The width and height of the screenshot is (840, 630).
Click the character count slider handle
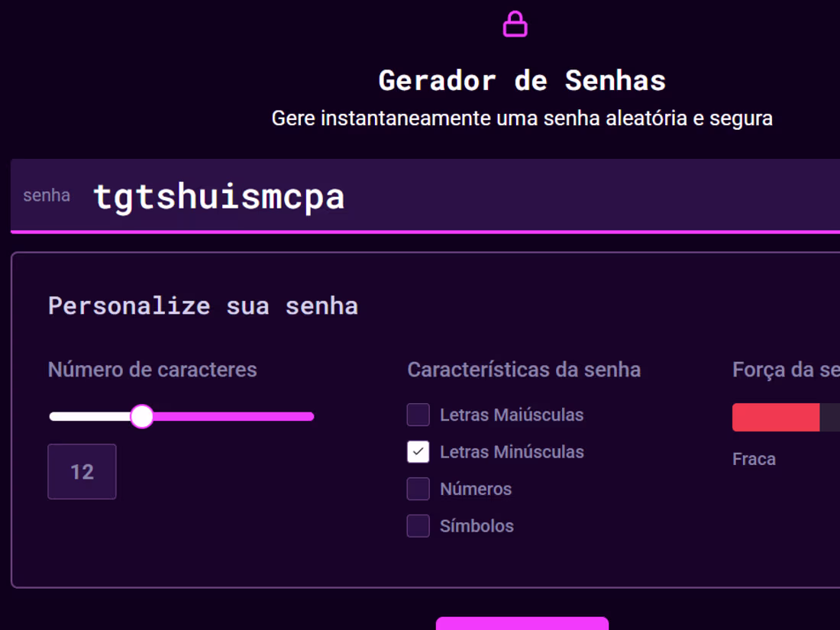click(x=142, y=416)
